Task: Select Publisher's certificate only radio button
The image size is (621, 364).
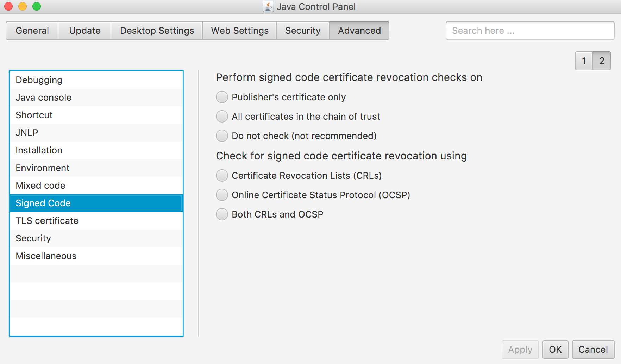Action: tap(222, 97)
